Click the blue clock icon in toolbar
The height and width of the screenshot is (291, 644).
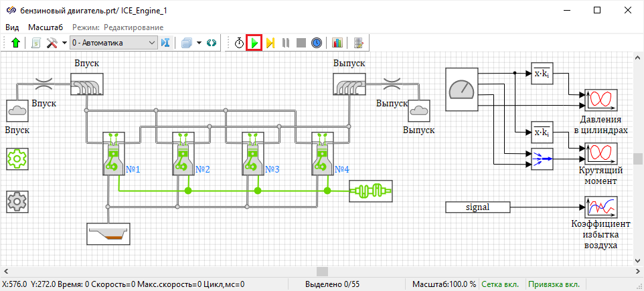[317, 43]
